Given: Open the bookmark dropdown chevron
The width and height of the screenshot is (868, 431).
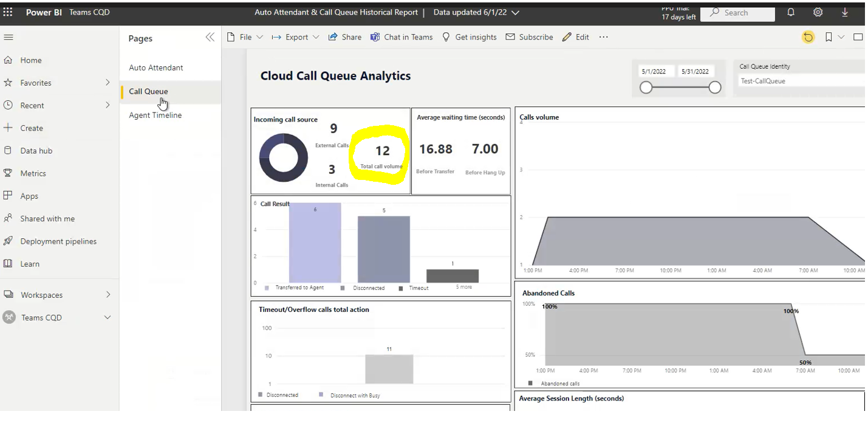Looking at the screenshot, I should coord(841,37).
